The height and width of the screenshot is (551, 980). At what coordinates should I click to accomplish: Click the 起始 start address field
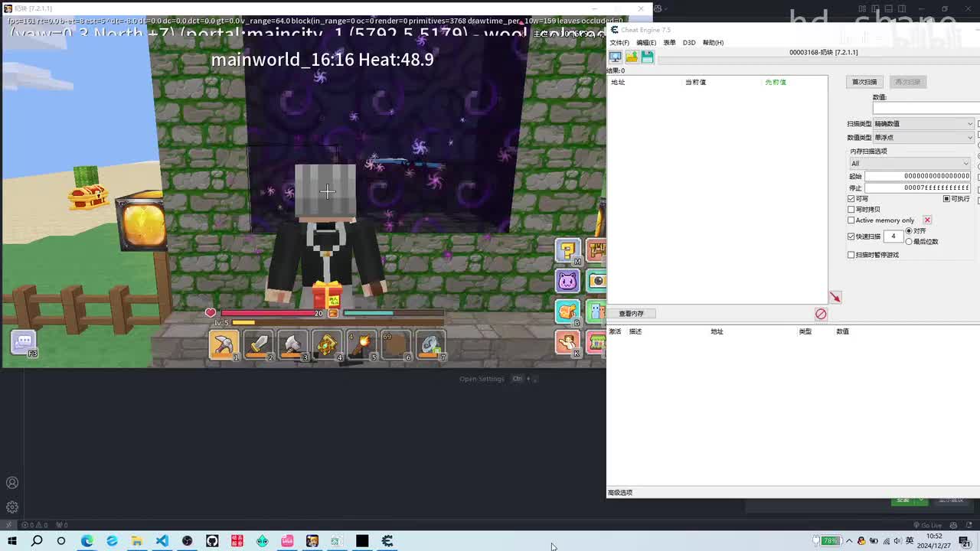pos(918,176)
